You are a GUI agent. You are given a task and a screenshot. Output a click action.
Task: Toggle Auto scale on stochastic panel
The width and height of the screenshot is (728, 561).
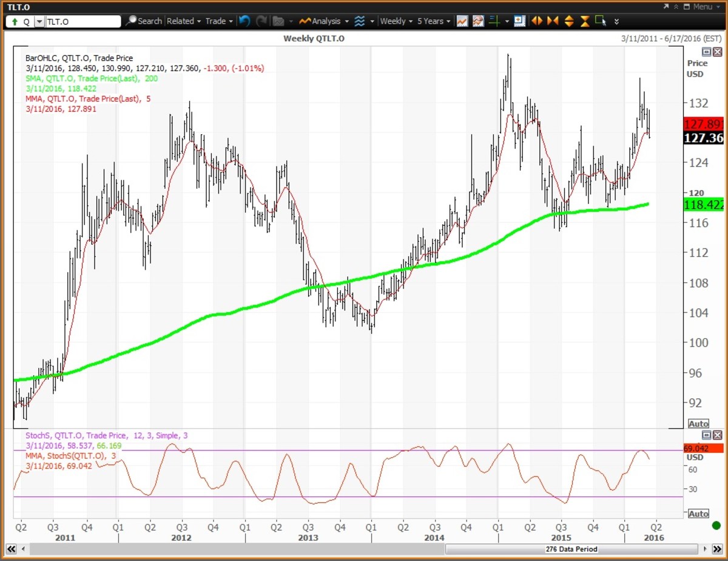(698, 514)
